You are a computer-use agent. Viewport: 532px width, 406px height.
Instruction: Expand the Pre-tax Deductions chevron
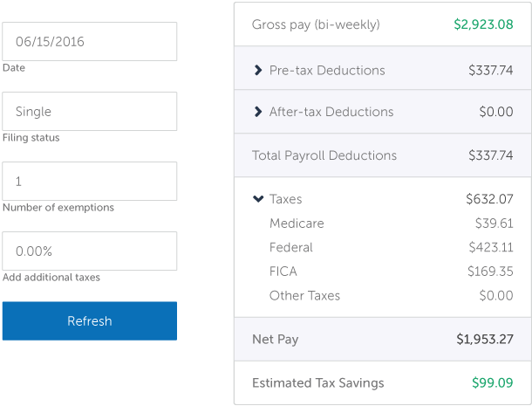point(257,70)
